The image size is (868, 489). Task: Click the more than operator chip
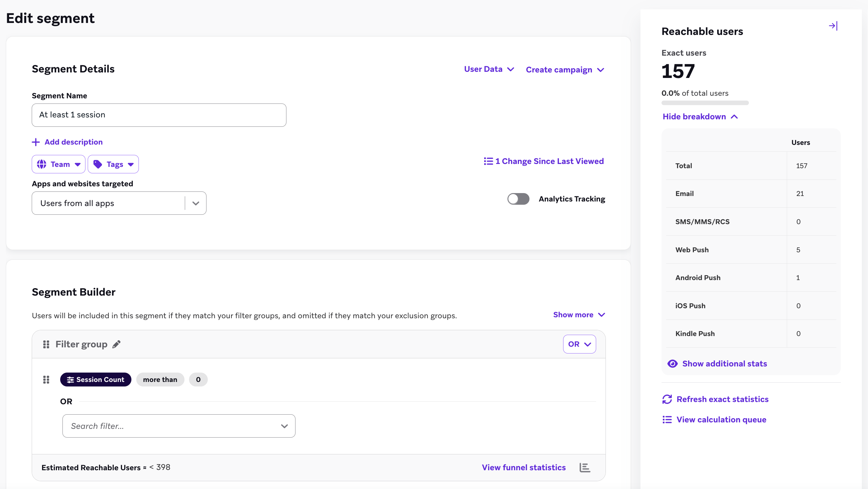tap(160, 380)
